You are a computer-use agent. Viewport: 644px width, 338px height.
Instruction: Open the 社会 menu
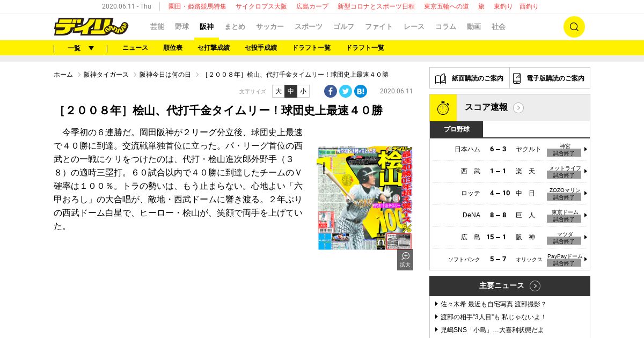click(x=499, y=27)
